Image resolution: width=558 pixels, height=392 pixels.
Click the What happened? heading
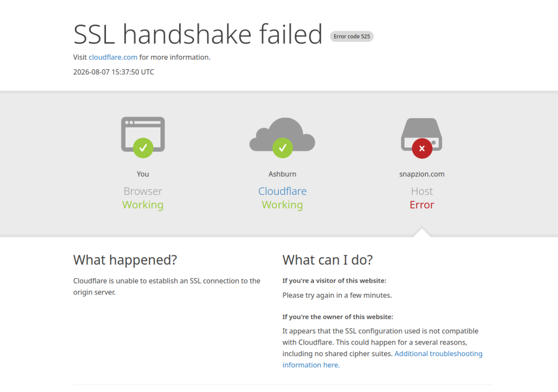point(125,260)
